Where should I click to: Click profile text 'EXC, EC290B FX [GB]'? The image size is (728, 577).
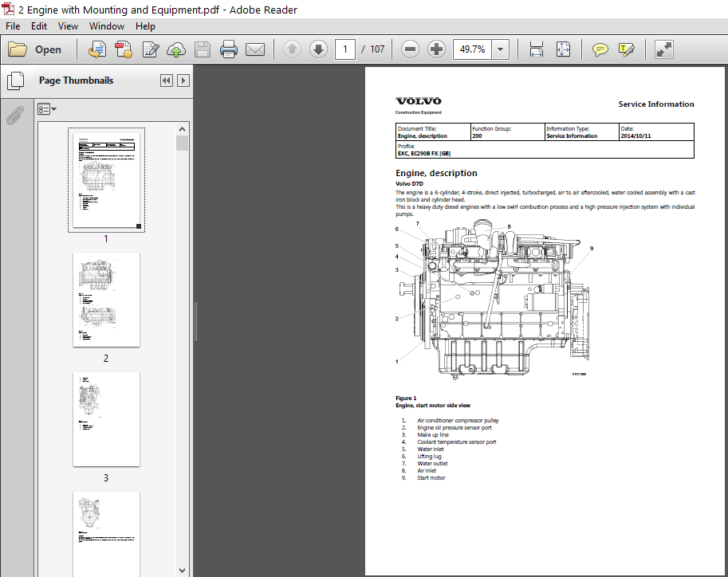(424, 153)
